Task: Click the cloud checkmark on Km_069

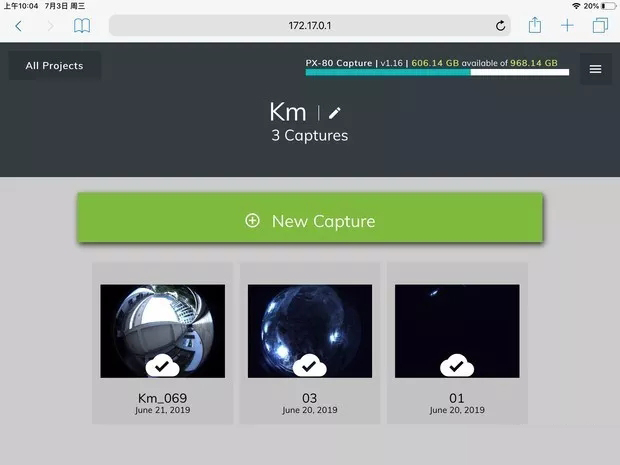Action: click(x=163, y=366)
